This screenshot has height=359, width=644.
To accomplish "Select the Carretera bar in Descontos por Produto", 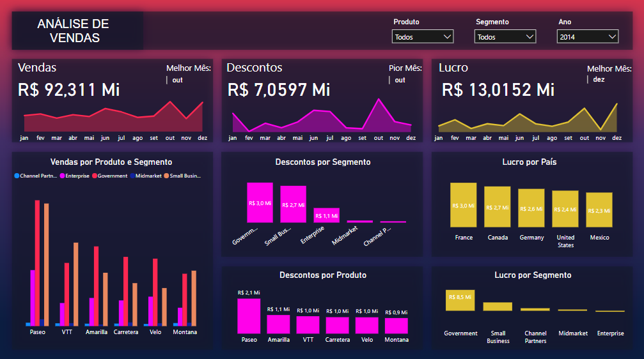I will (337, 325).
